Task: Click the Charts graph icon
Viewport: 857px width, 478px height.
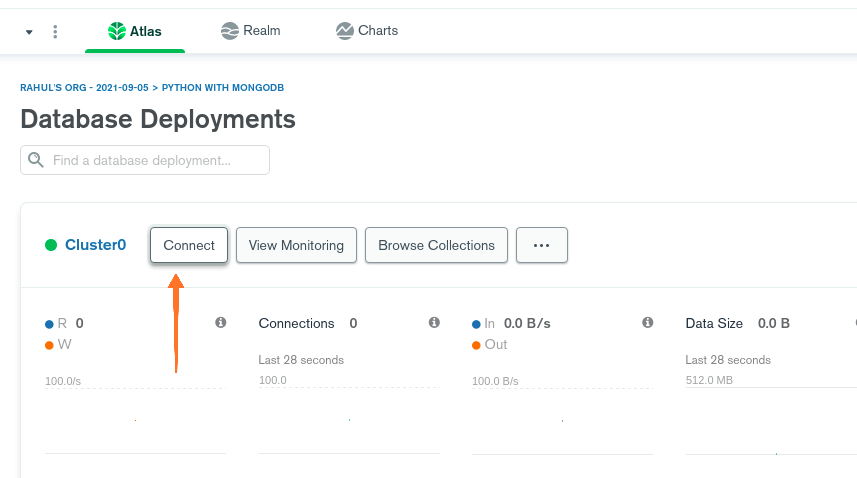Action: [x=344, y=31]
